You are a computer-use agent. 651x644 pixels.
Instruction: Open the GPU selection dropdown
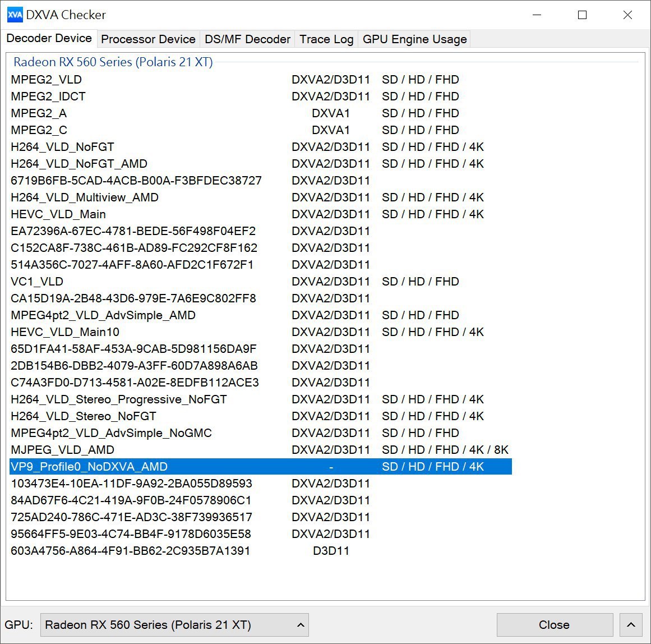coord(174,625)
